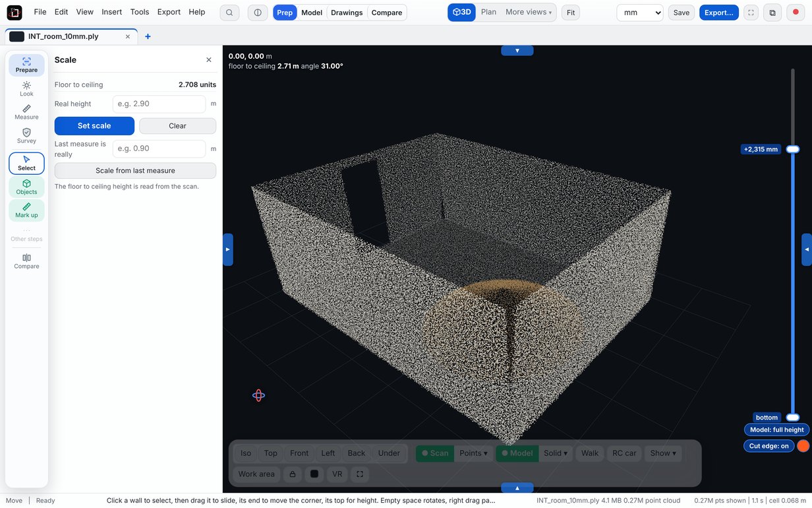Activate the Select tool
The height and width of the screenshot is (508, 812).
pos(26,163)
